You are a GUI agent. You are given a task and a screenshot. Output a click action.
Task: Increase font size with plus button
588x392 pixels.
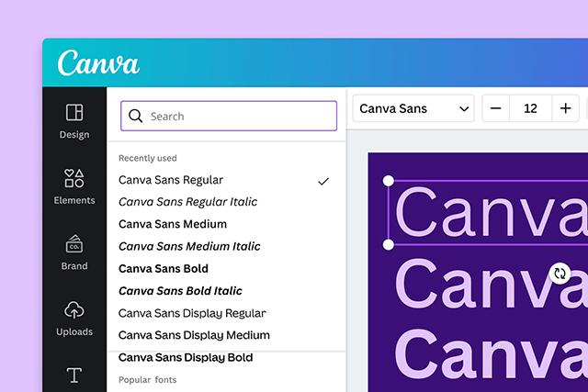click(566, 108)
